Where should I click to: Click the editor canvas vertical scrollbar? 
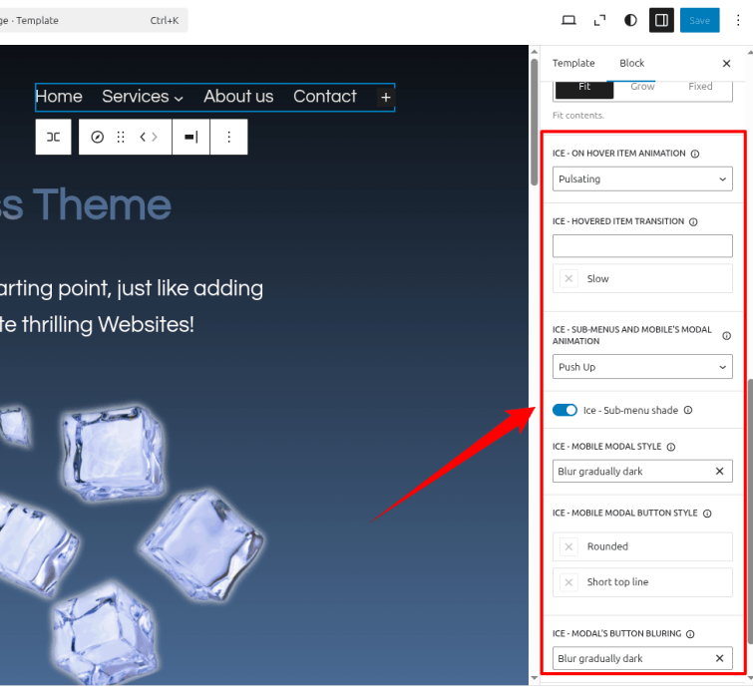[x=534, y=123]
